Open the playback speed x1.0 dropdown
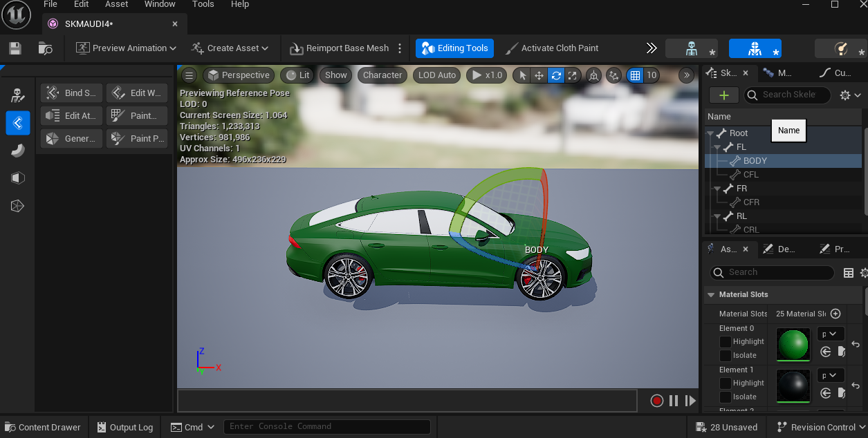 click(x=488, y=75)
